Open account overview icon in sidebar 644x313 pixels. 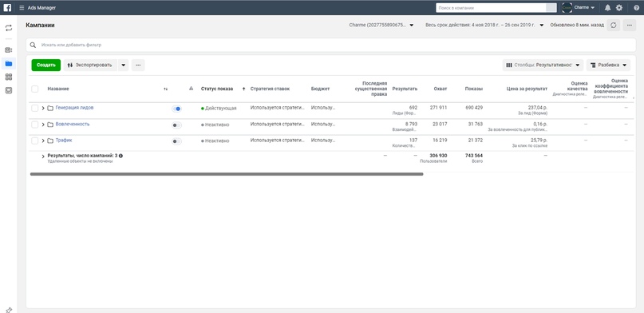(x=9, y=50)
